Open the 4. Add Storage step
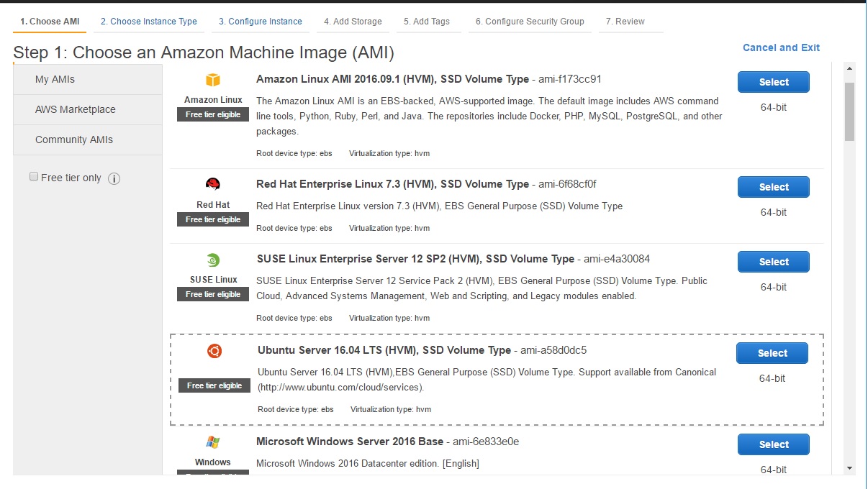Screen dimensions: 868x489 (353, 22)
